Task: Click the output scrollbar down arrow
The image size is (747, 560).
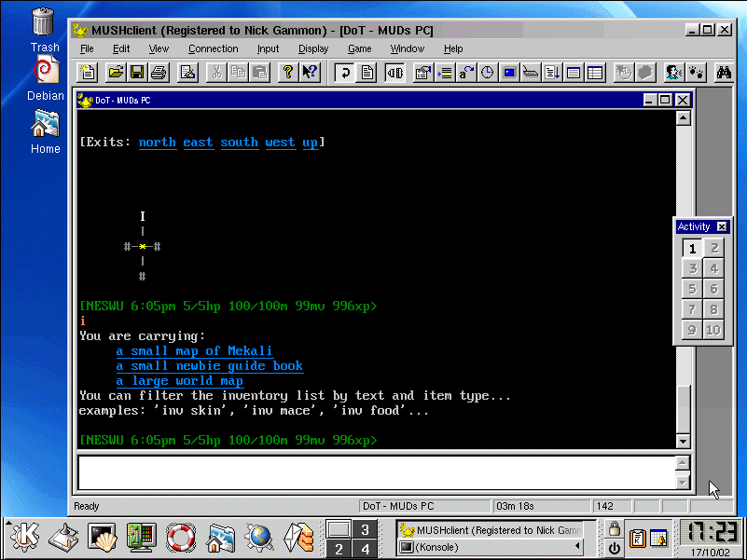Action: click(x=683, y=441)
